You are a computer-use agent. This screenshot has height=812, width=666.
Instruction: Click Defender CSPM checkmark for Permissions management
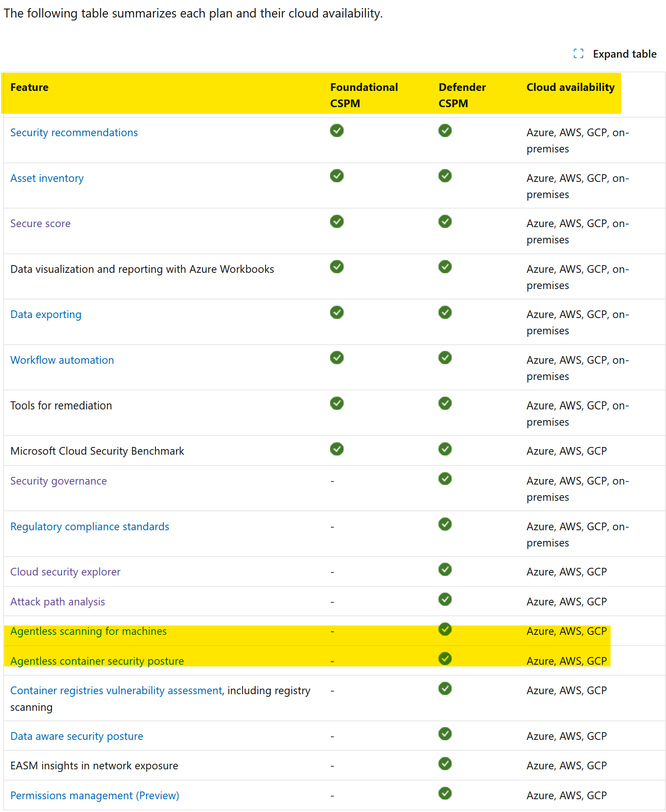pyautogui.click(x=445, y=793)
